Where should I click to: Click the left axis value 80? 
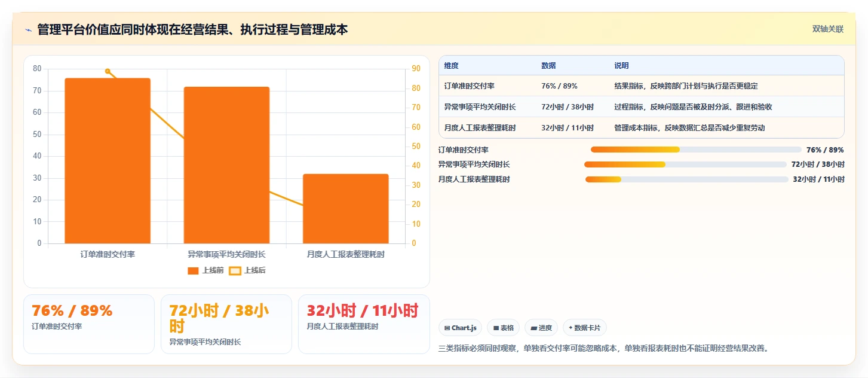[37, 69]
